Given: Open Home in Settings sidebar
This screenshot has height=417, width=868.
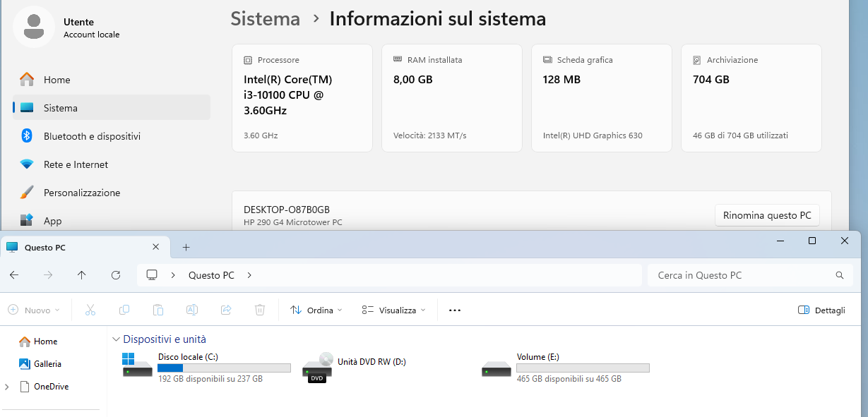Looking at the screenshot, I should pos(112,80).
